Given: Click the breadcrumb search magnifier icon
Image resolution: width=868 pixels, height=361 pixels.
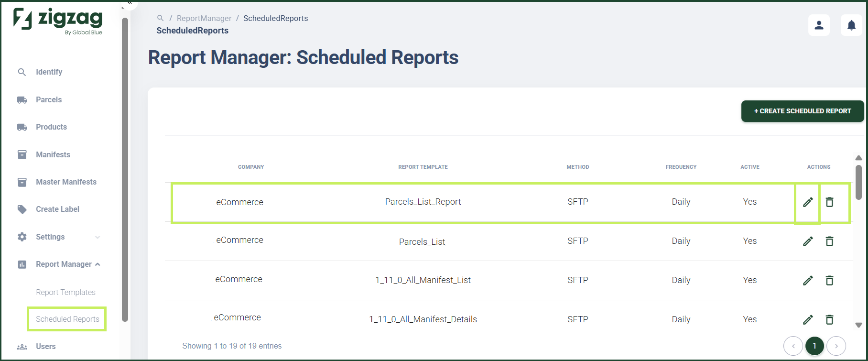Looking at the screenshot, I should click(161, 18).
